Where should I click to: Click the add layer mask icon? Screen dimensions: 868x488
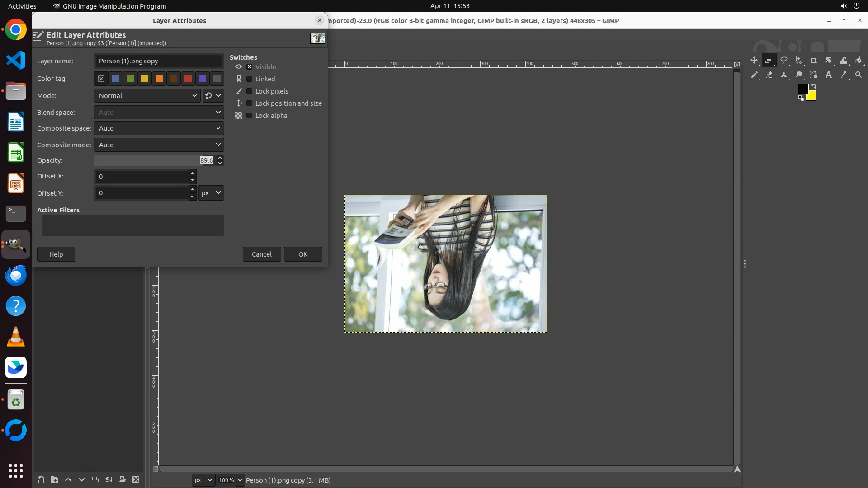(x=122, y=479)
